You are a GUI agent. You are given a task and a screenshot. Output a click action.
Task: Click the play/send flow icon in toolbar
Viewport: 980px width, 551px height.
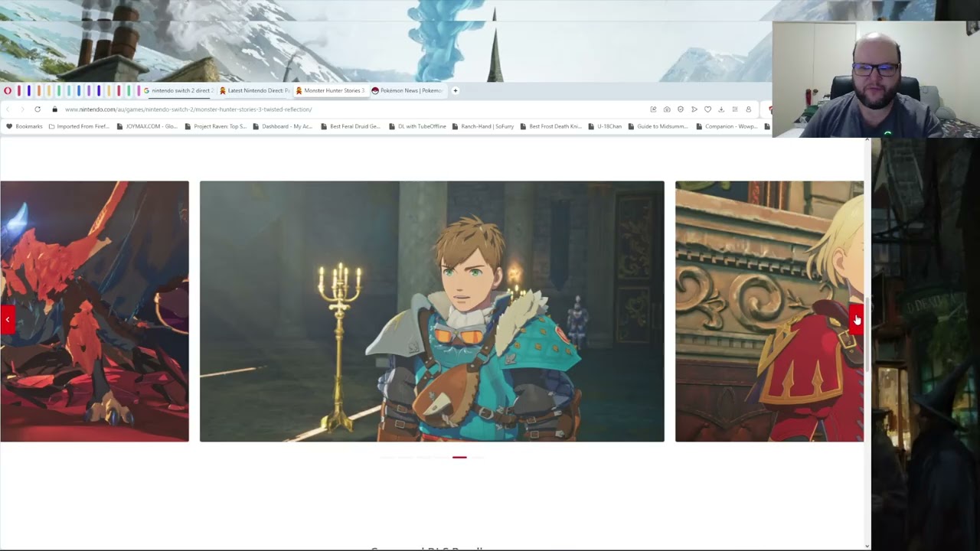point(694,109)
